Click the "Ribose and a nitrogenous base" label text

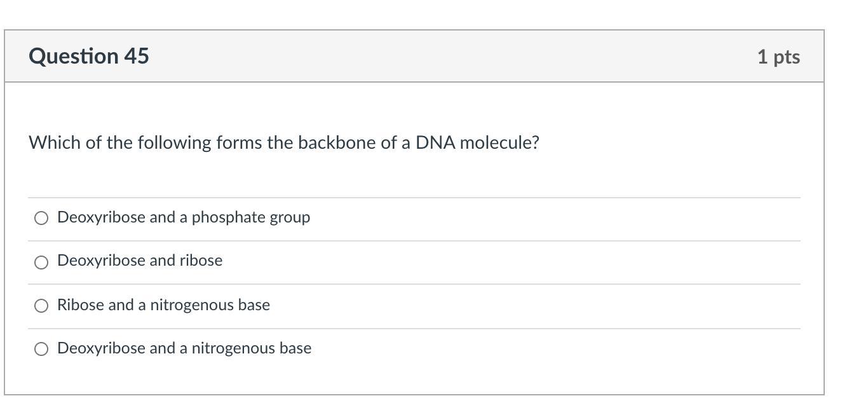click(x=163, y=305)
